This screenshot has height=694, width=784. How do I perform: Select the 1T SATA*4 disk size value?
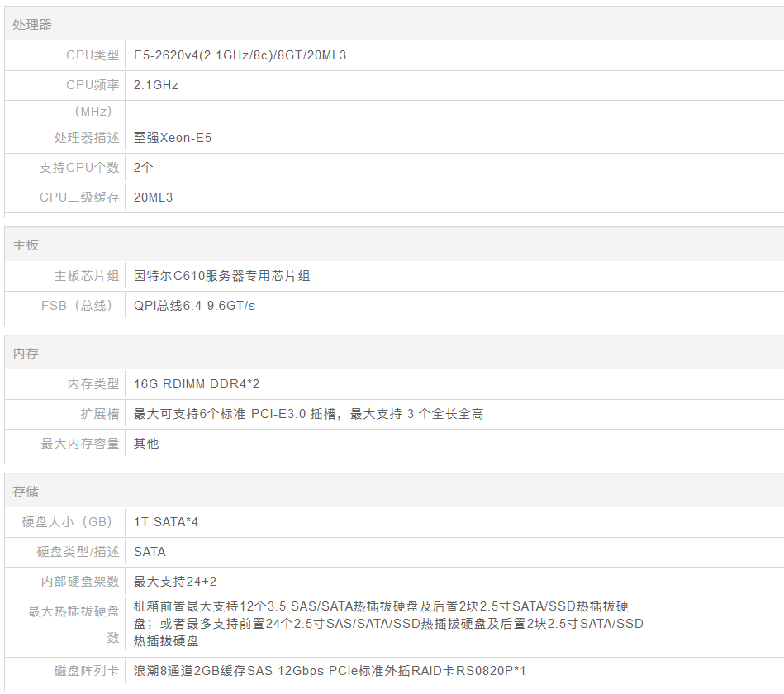click(166, 522)
